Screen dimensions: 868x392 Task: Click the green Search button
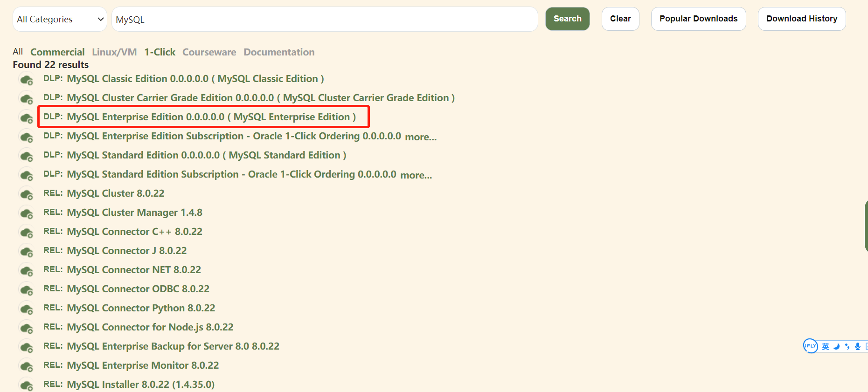[568, 19]
